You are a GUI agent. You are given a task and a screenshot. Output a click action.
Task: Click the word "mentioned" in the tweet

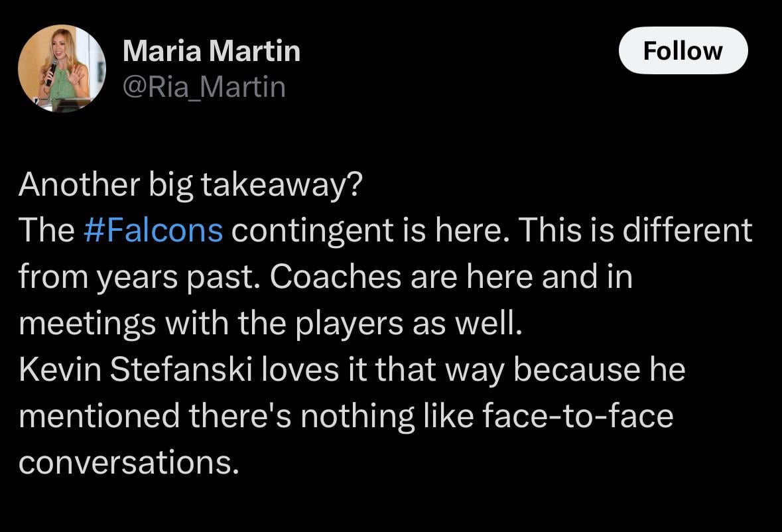click(99, 416)
